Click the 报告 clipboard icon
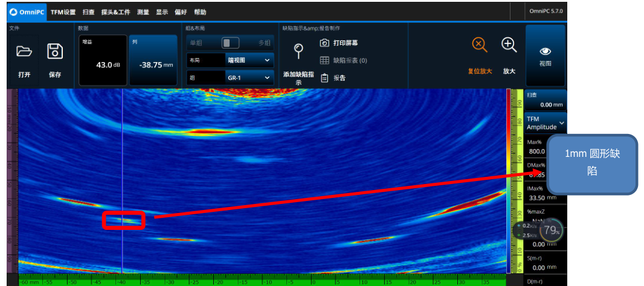The image size is (644, 286). 324,78
